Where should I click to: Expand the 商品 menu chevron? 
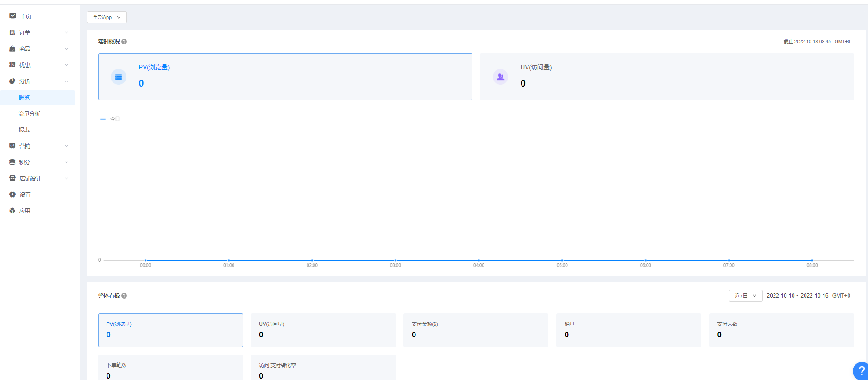[x=66, y=49]
